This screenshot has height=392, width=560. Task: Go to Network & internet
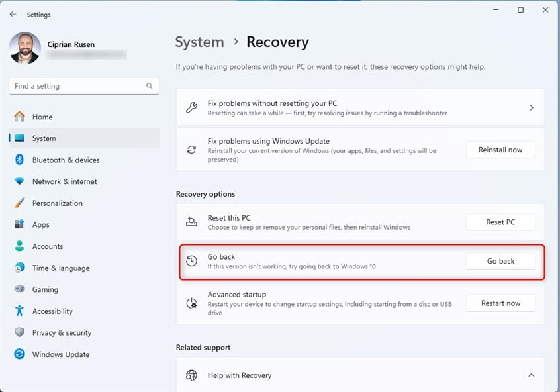tap(84, 181)
